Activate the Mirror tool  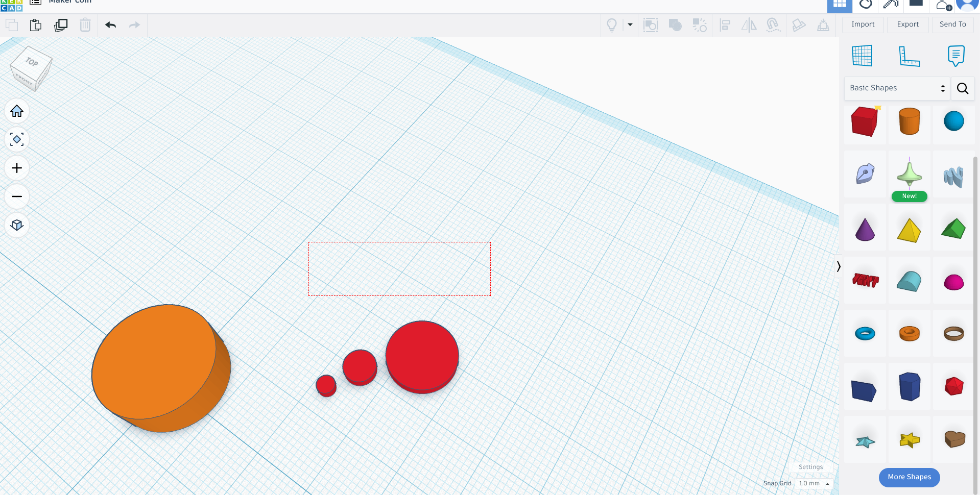749,24
